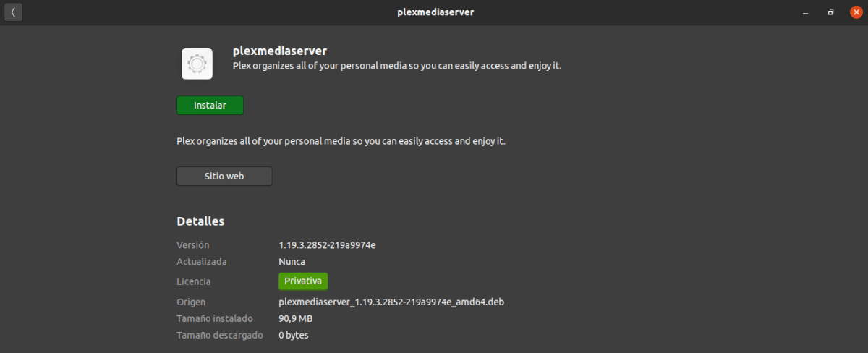The image size is (868, 353).
Task: Click the Licencia label
Action: click(x=194, y=281)
